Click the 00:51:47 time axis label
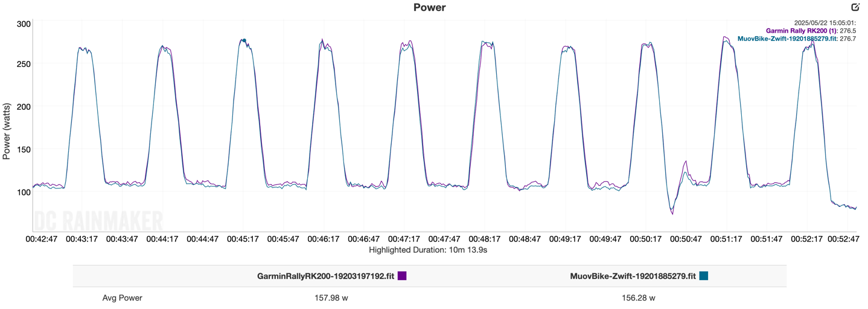The height and width of the screenshot is (309, 868). pos(767,239)
